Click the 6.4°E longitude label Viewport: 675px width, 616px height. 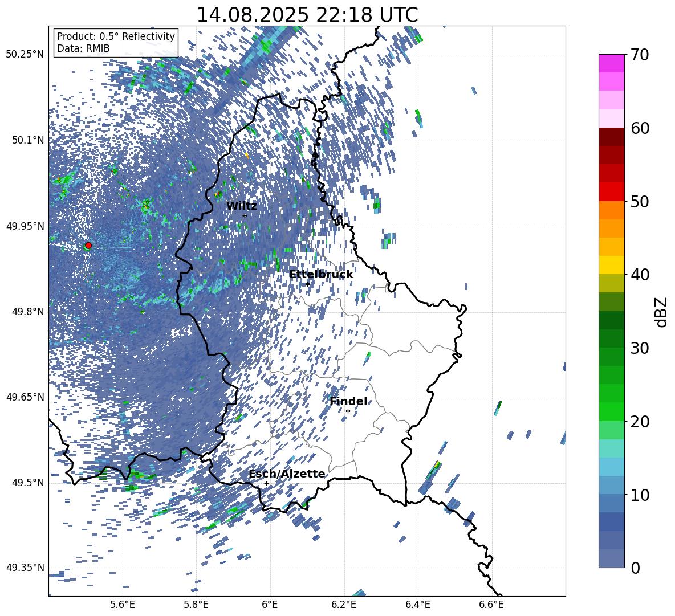pyautogui.click(x=417, y=605)
